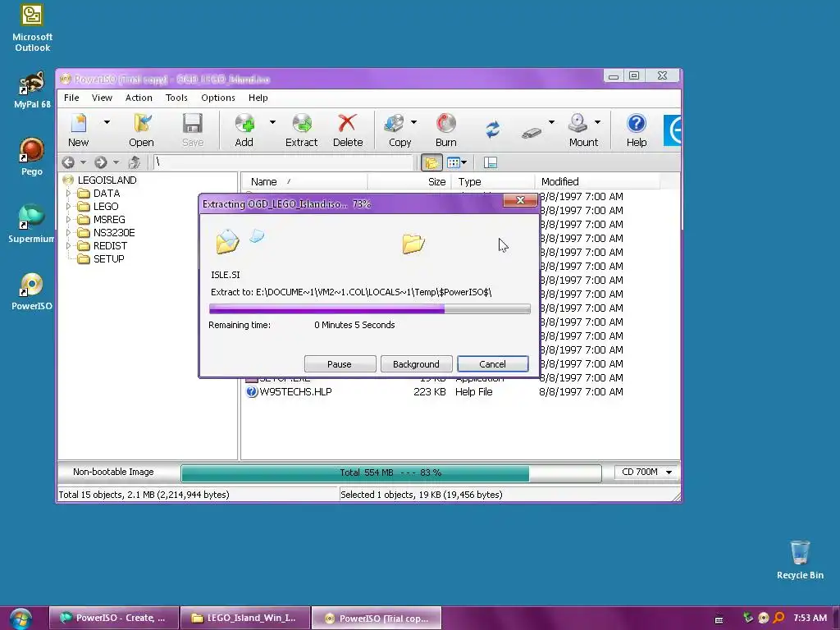This screenshot has height=630, width=840.
Task: Open Pego desktop icon
Action: [32, 157]
